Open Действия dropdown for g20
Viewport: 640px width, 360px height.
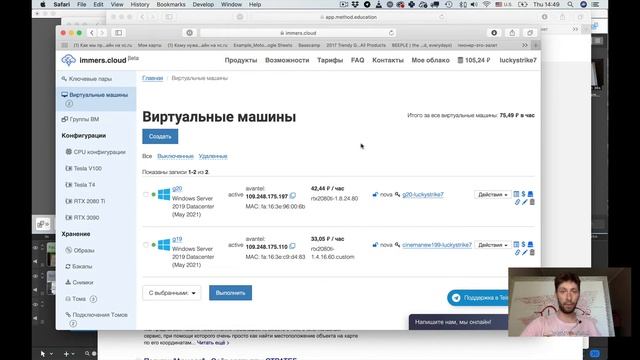point(492,195)
